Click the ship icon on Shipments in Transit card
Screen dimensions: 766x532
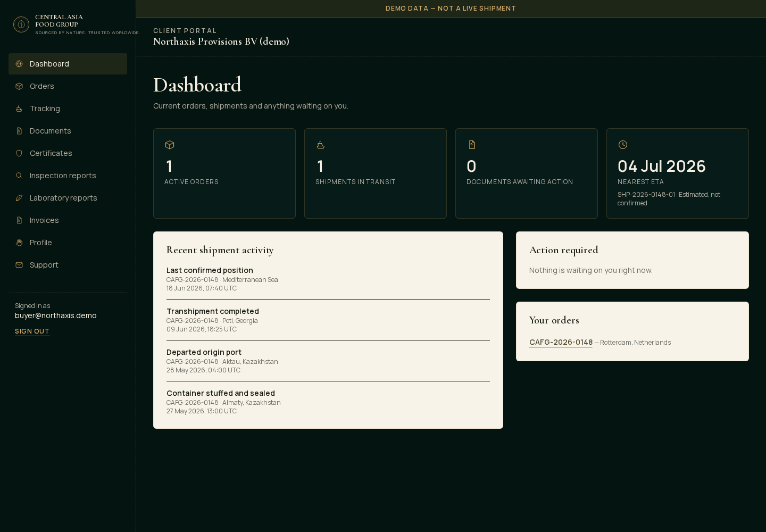pos(321,145)
